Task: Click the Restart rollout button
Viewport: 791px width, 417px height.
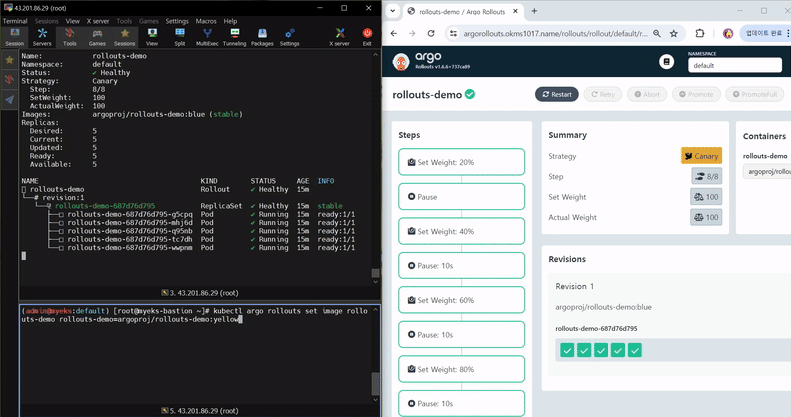Action: point(557,94)
